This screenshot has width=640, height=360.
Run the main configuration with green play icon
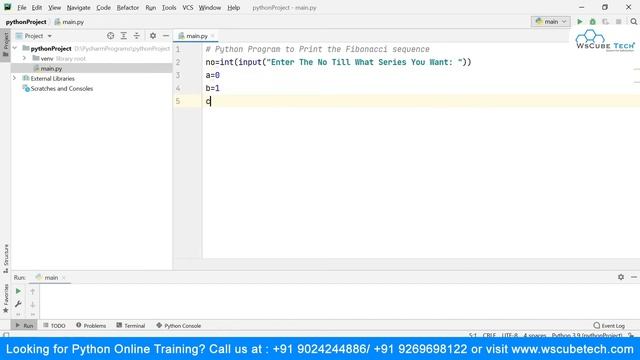point(580,22)
